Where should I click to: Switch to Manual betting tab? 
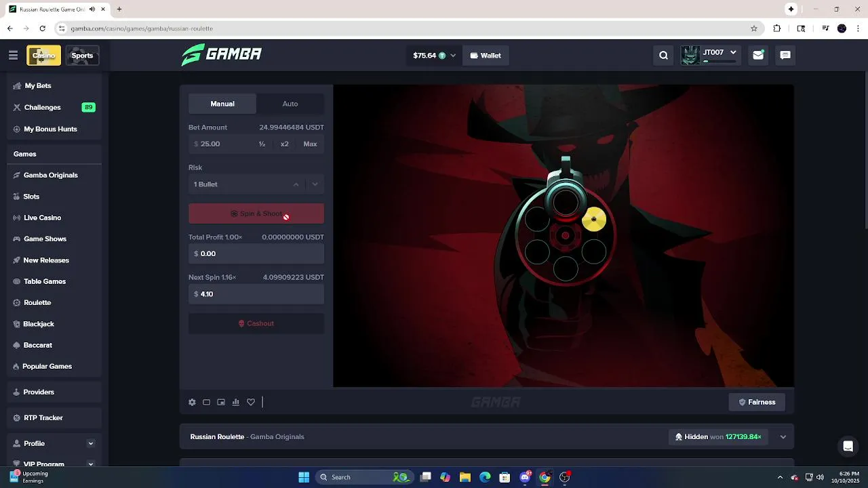(x=222, y=104)
